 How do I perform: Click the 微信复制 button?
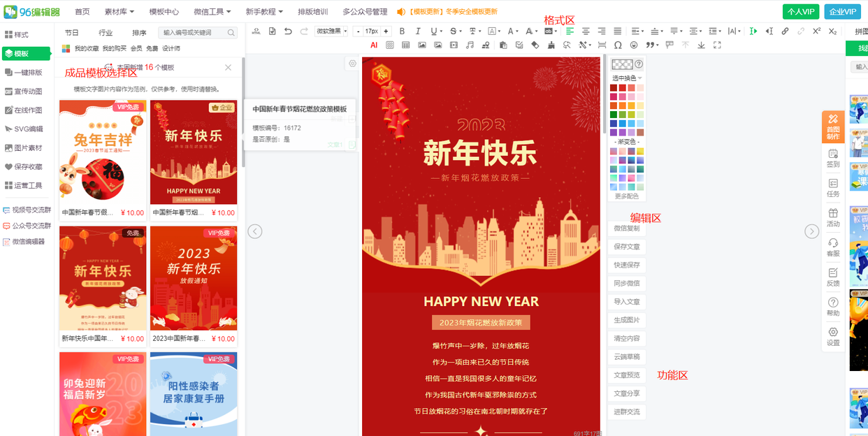[x=627, y=228]
